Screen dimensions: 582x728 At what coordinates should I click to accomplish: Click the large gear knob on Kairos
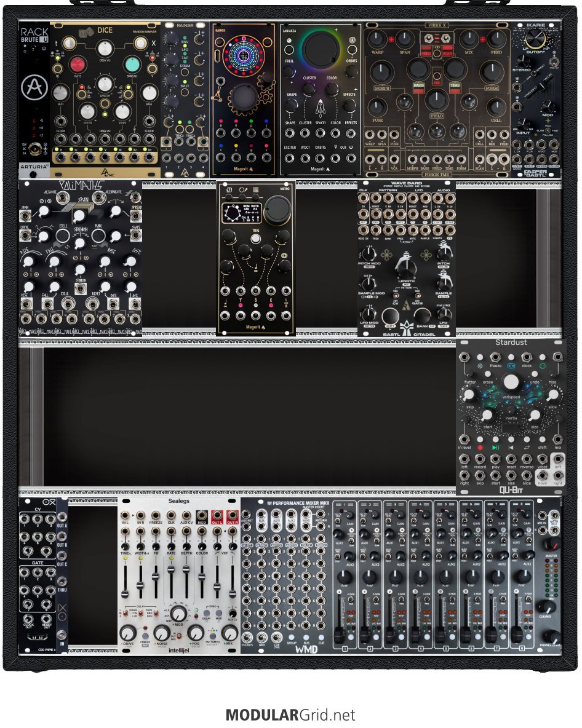245,98
